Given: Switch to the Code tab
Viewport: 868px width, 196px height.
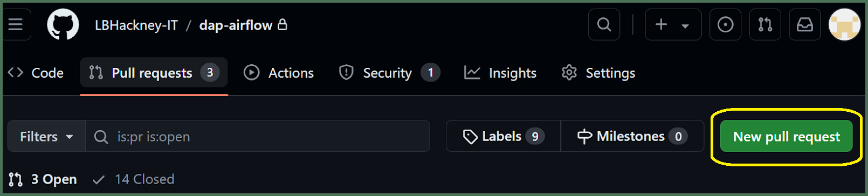Looking at the screenshot, I should click(x=36, y=73).
